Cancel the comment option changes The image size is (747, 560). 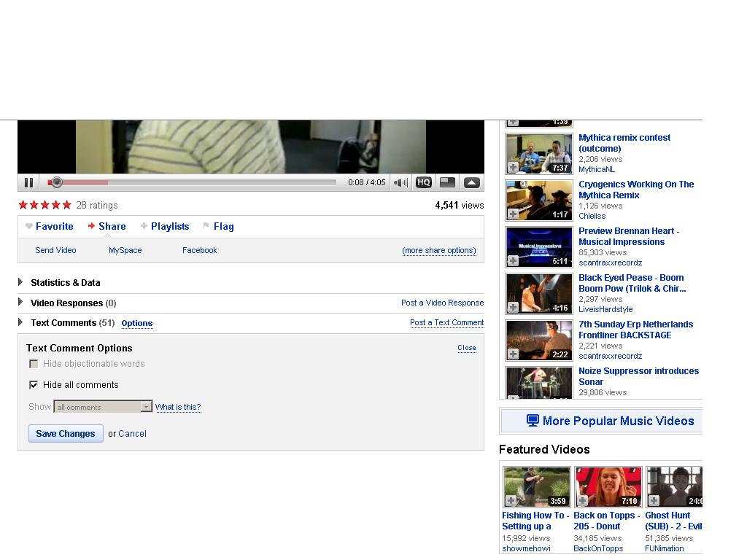pyautogui.click(x=133, y=434)
